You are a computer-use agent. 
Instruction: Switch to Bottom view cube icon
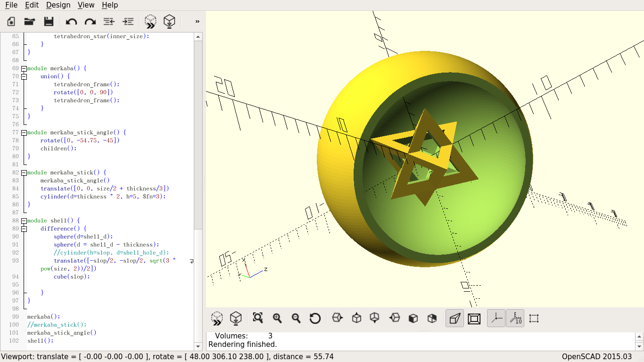pyautogui.click(x=375, y=318)
